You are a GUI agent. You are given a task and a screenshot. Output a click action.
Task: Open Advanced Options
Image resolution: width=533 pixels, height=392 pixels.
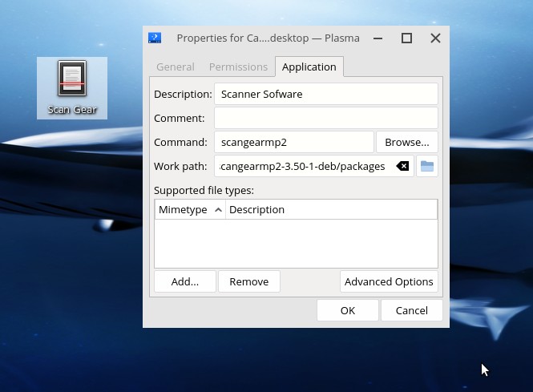pyautogui.click(x=389, y=281)
